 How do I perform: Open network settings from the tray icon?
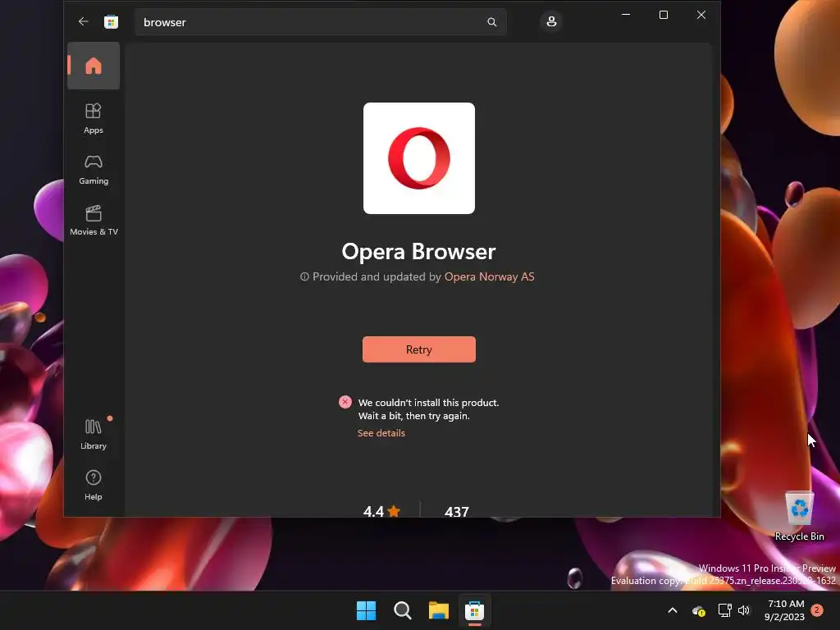(724, 610)
